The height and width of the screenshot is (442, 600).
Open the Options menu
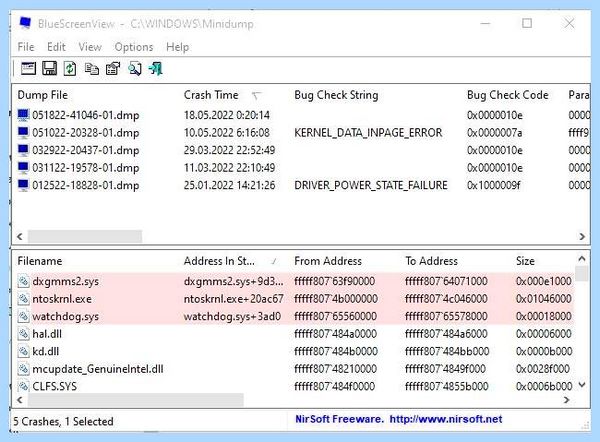[134, 47]
